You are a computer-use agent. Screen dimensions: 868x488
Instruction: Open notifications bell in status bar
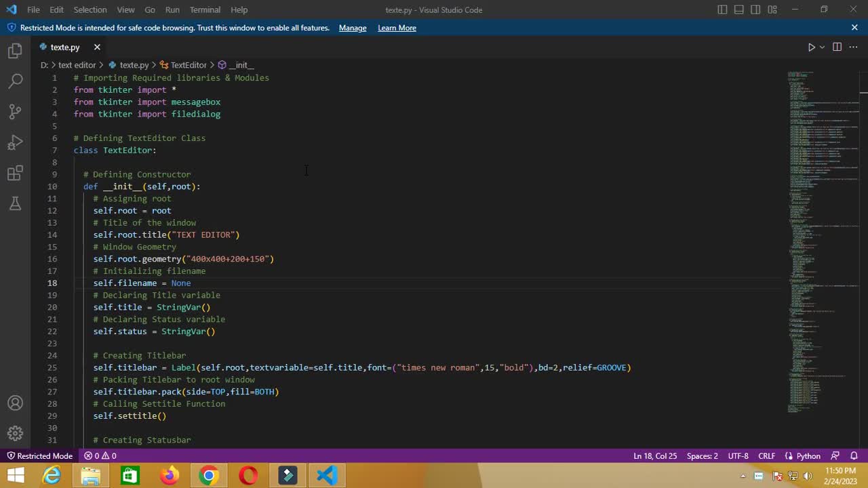point(854,455)
